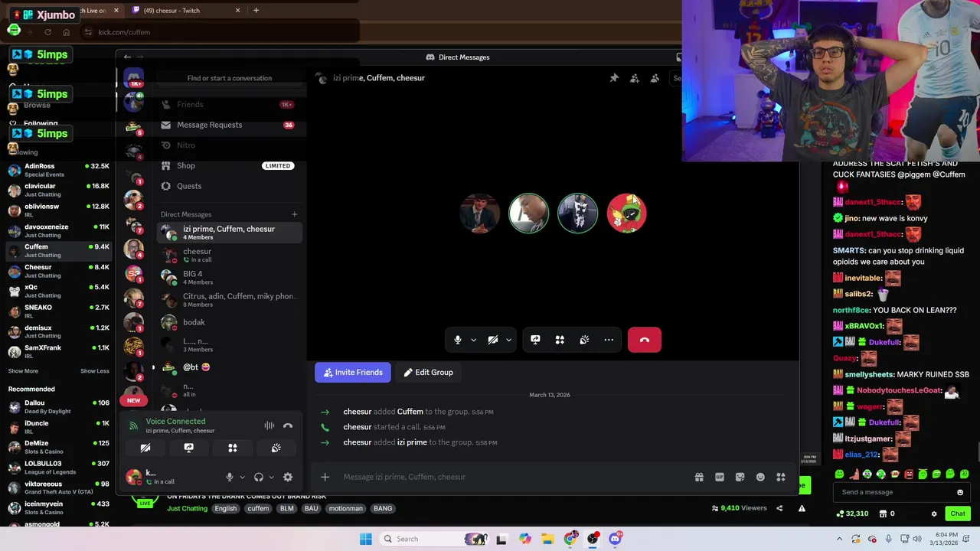Open BIG 4 group DM
This screenshot has width=980, height=551.
click(230, 278)
